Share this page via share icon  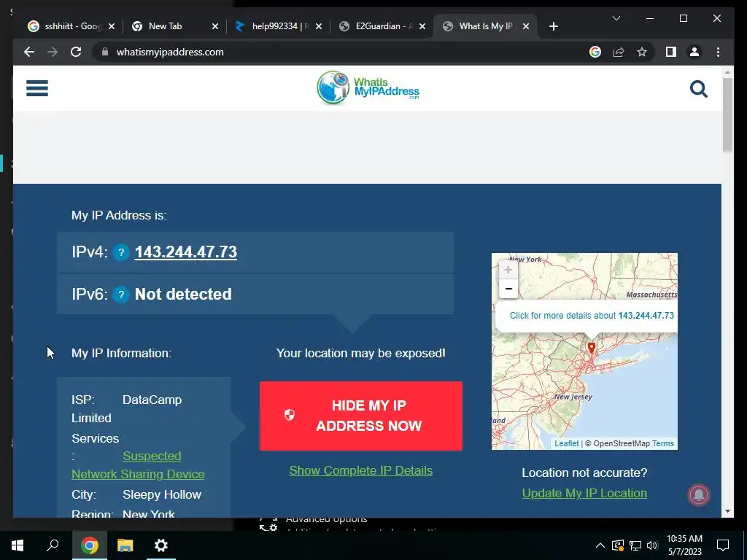[619, 52]
